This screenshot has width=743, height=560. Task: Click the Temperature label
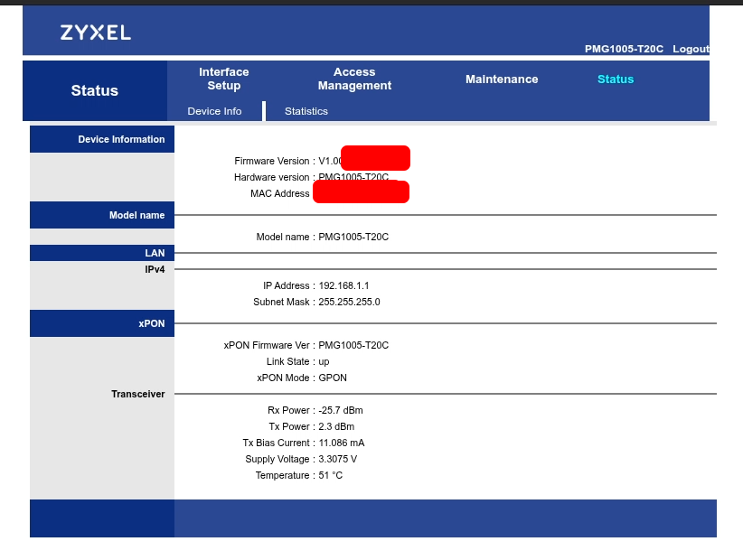[282, 475]
